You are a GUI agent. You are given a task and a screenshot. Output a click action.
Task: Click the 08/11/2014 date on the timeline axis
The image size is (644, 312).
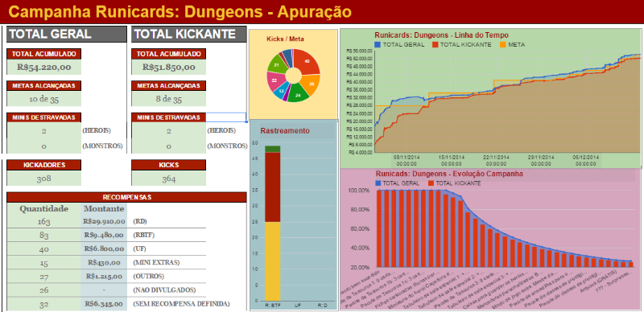pos(407,158)
